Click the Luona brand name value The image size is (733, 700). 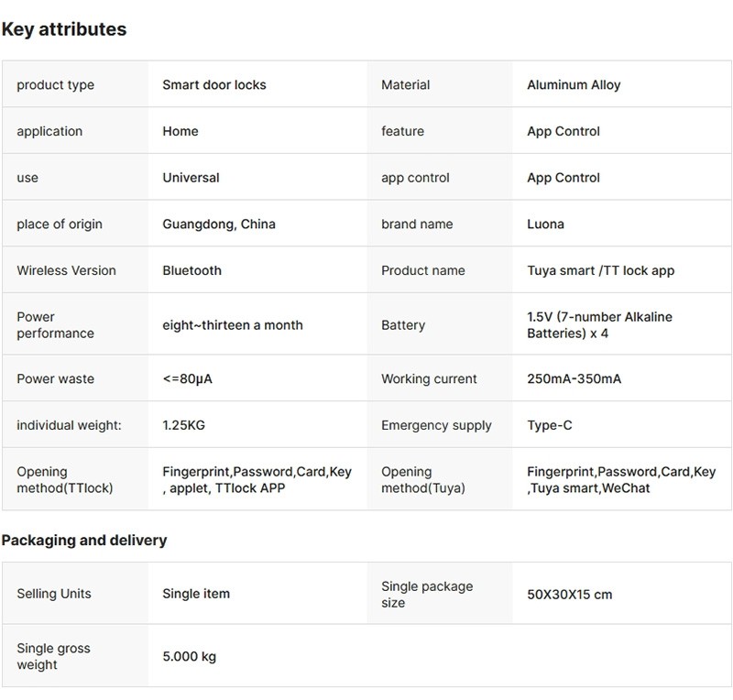coord(545,224)
